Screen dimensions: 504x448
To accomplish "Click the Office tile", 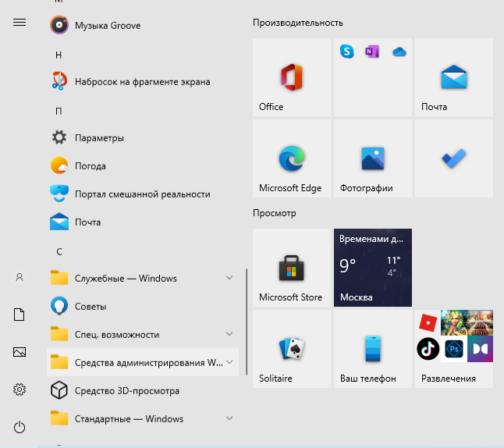I will [x=292, y=77].
